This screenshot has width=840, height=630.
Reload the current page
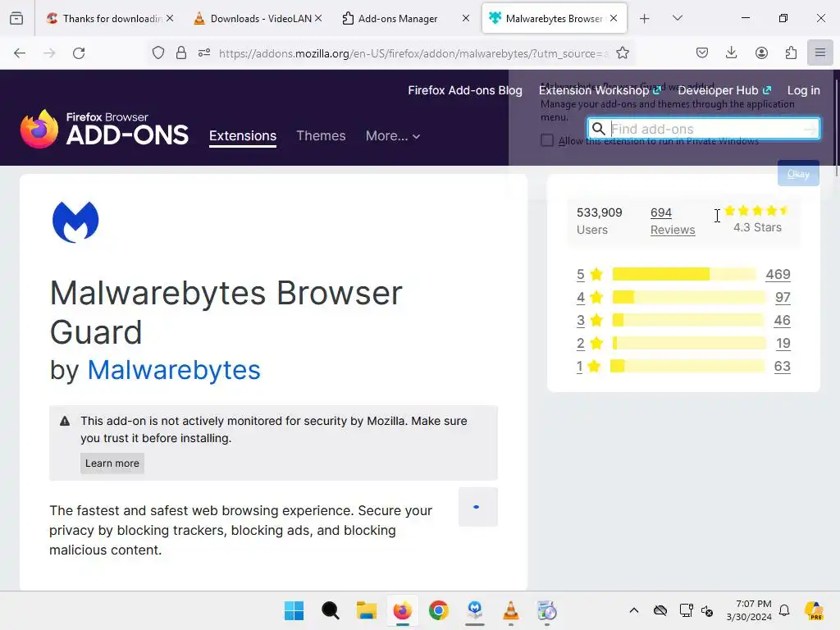pyautogui.click(x=79, y=53)
